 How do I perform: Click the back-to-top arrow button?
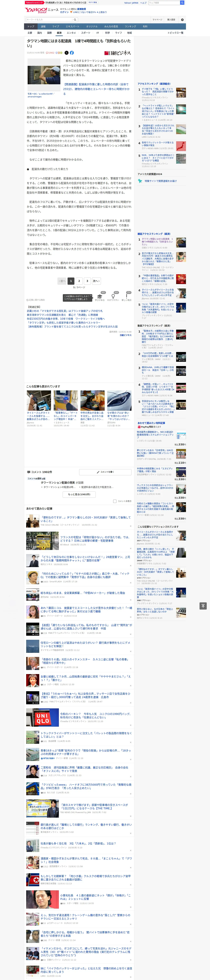pos(203,606)
